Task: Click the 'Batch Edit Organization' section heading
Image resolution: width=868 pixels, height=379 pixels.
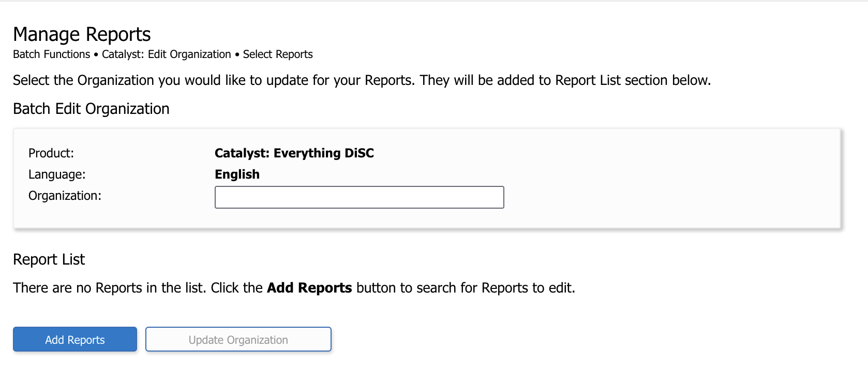Action: [x=91, y=109]
